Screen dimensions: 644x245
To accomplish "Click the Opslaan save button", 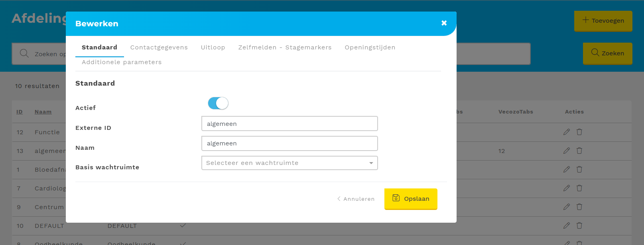I will (x=411, y=199).
